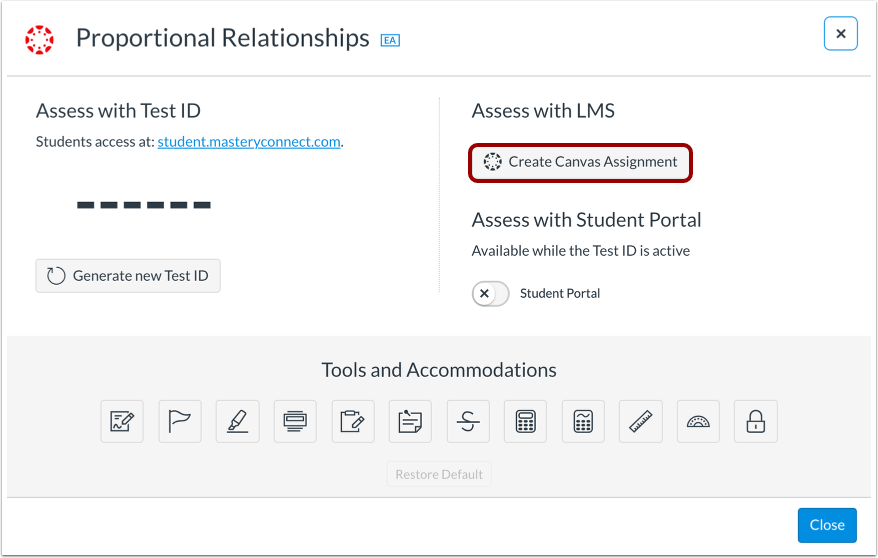The width and height of the screenshot is (878, 558).
Task: Enable the strikethrough answer tool
Action: coord(468,421)
